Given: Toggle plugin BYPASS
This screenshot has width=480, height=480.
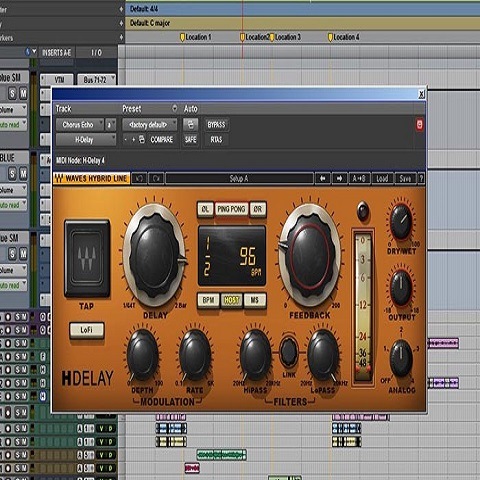Looking at the screenshot, I should (216, 125).
